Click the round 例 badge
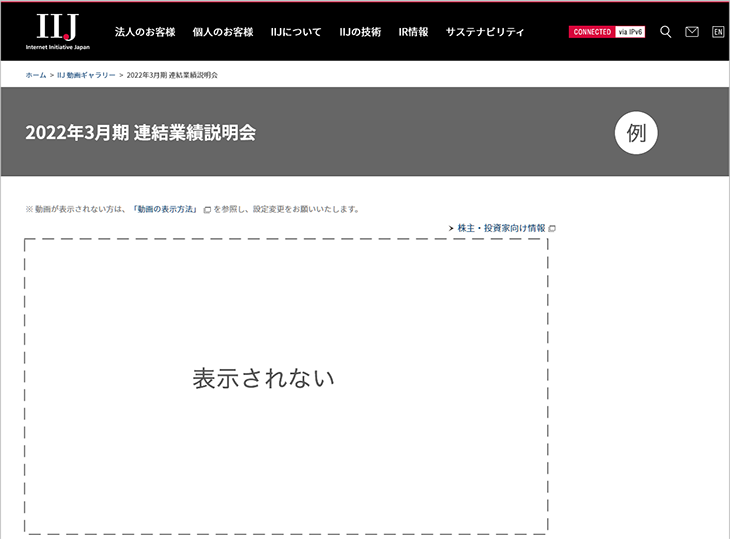 coord(636,133)
